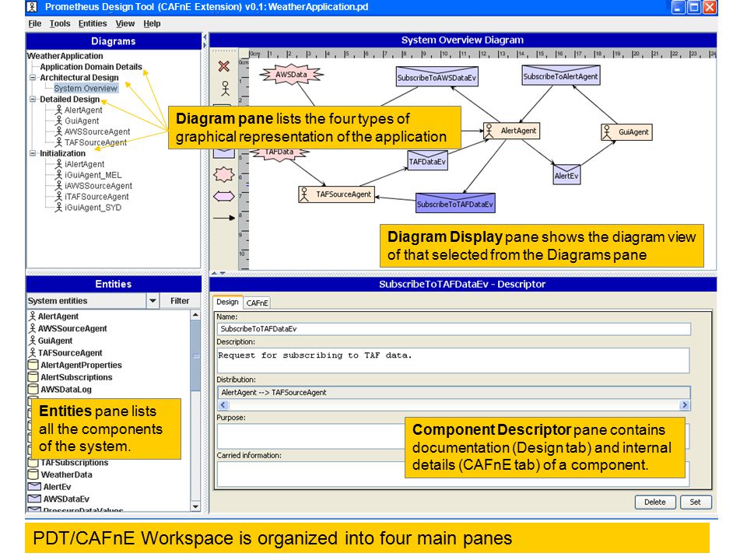Click the Name input field

[x=454, y=329]
